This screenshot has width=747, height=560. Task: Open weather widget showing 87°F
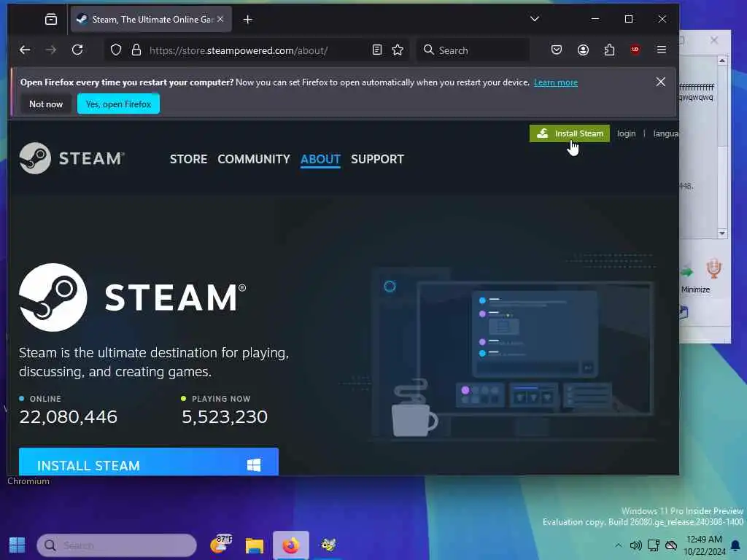click(x=220, y=544)
